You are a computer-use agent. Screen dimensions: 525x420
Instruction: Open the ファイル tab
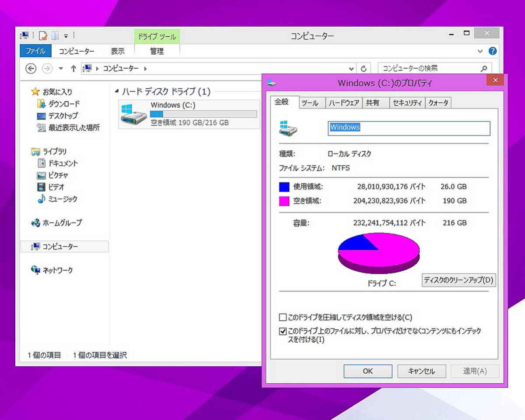pos(35,51)
